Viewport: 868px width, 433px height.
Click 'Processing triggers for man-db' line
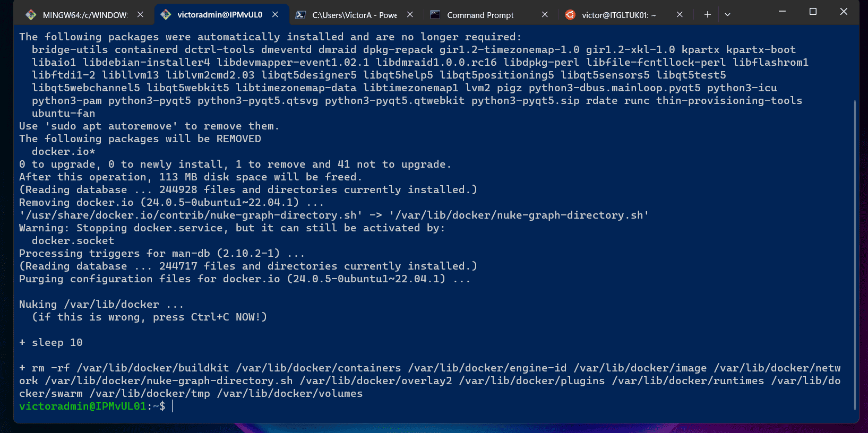[x=162, y=253]
